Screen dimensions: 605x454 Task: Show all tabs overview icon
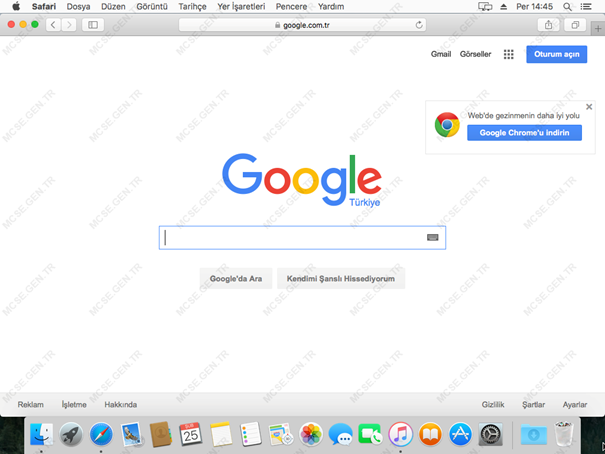coord(575,25)
